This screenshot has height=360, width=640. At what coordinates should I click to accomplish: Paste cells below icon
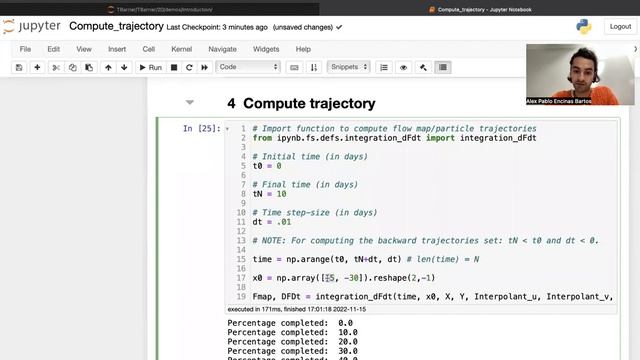[x=89, y=67]
